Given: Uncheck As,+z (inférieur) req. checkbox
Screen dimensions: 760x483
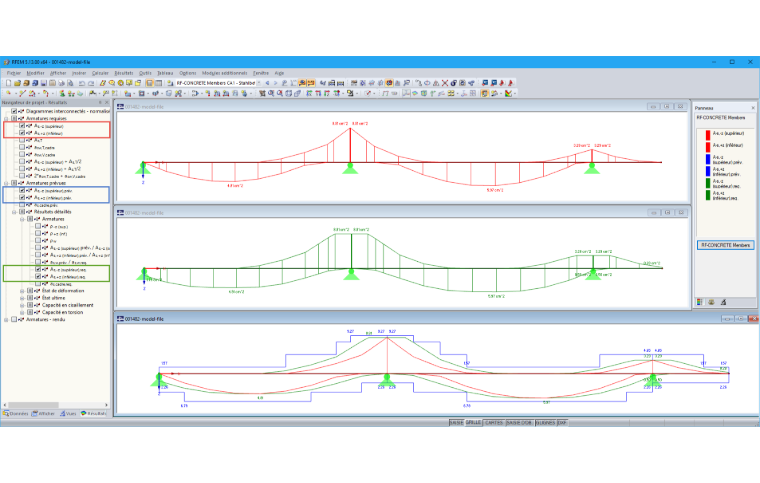Looking at the screenshot, I should click(x=38, y=277).
